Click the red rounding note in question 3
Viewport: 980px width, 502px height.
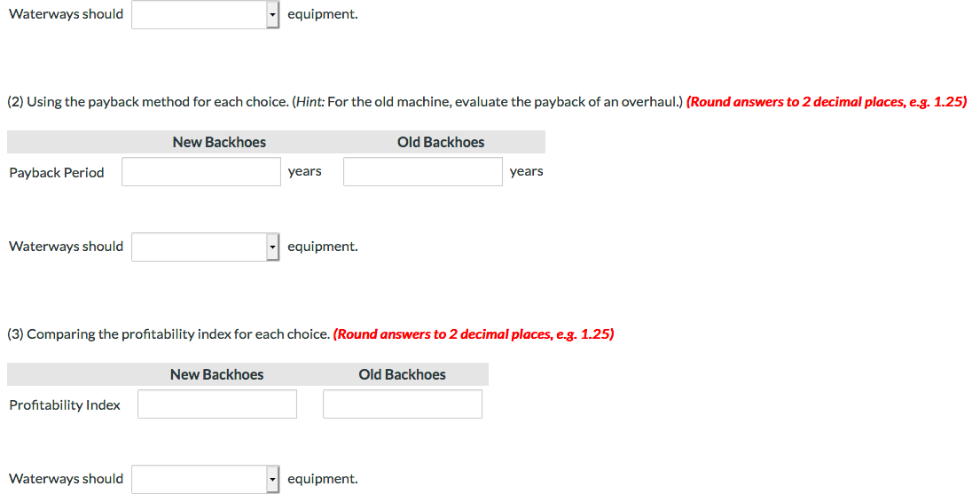coord(474,334)
